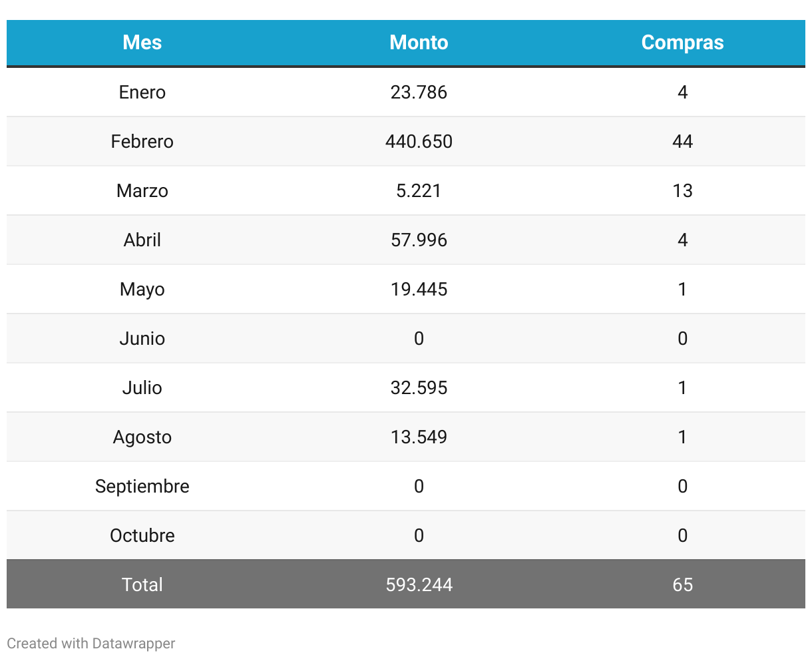Viewport: 812px width, 659px height.
Task: Click the Compras column header
Action: coord(682,43)
